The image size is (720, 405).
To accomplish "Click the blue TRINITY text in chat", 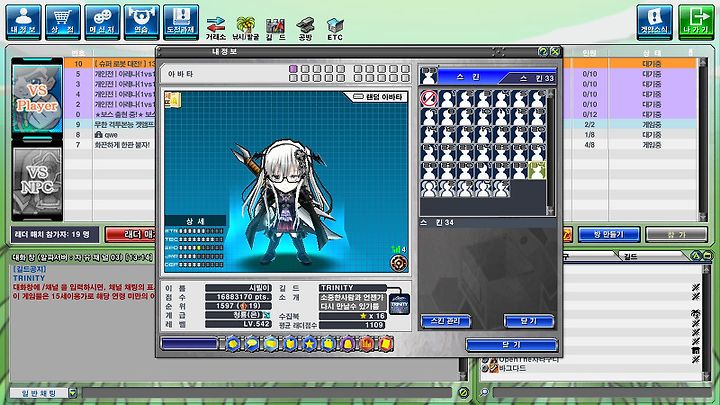I will coord(29,278).
